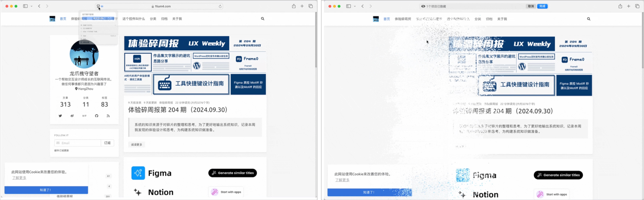Show tab overview in left Safari window
Screen dimensions: 644x200
pos(310,6)
